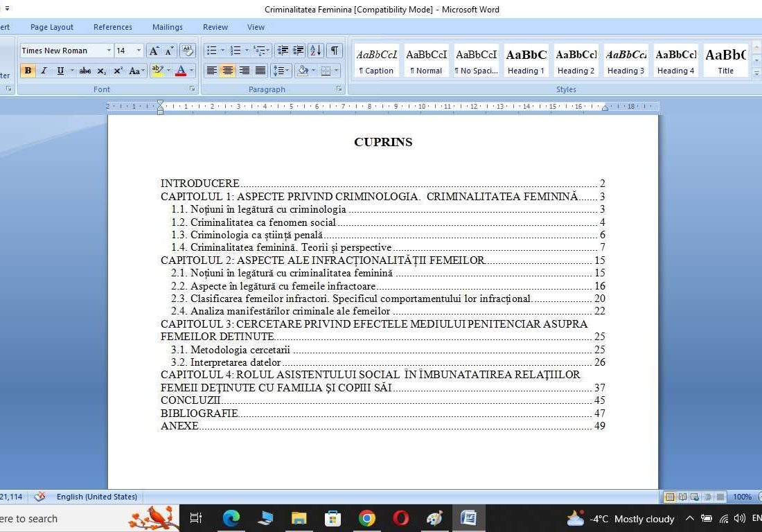This screenshot has width=762, height=532.
Task: Open the Change Case dropdown arrow
Action: 143,70
